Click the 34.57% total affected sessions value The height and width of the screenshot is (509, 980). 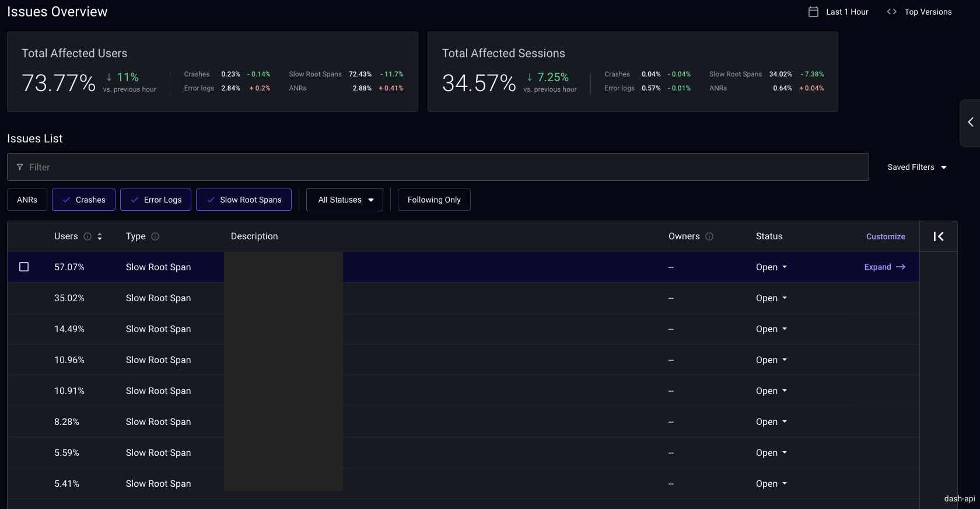coord(479,83)
